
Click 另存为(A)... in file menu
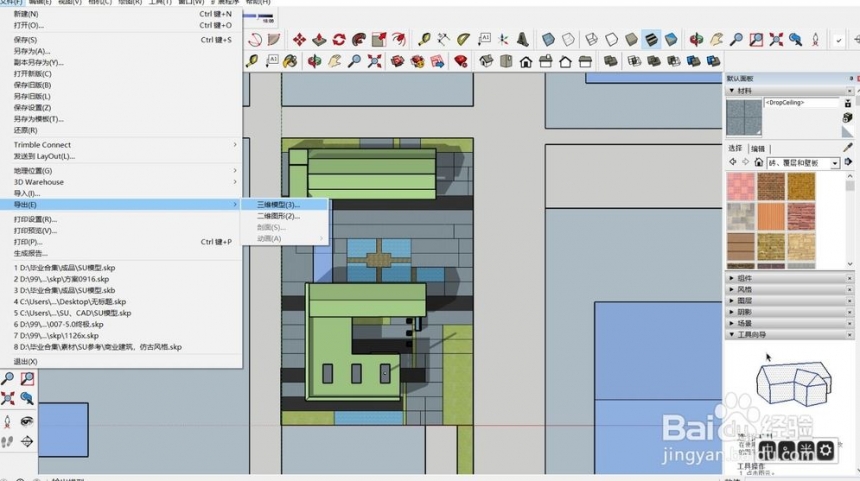pos(122,51)
